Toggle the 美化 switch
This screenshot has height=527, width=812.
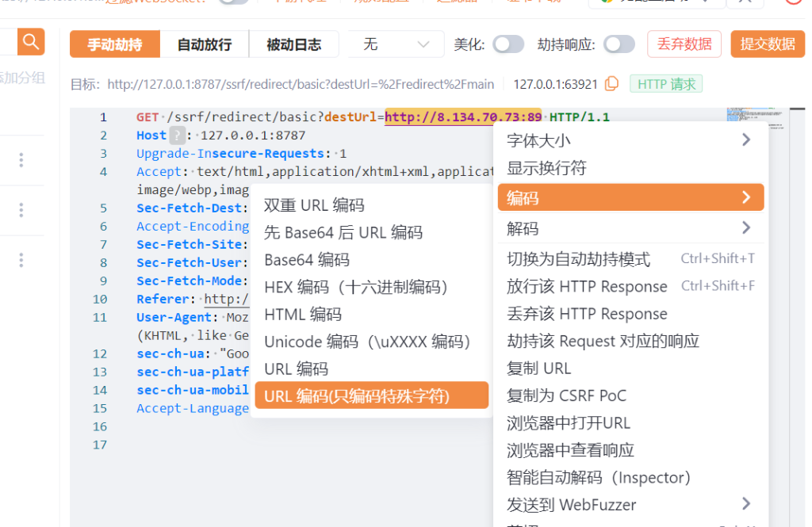[x=507, y=44]
